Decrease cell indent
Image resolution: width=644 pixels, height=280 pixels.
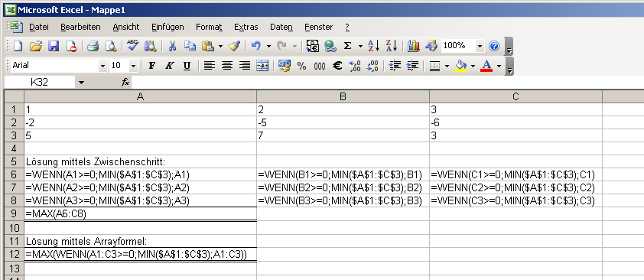(395, 66)
